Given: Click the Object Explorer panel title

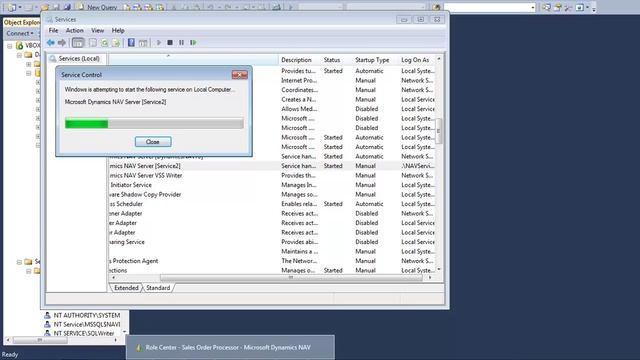Looking at the screenshot, I should [x=22, y=23].
